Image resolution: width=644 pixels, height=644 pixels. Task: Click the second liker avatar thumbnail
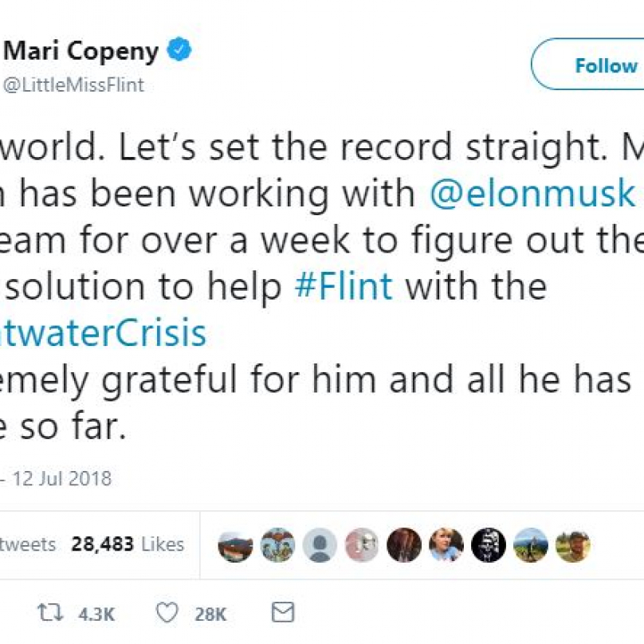point(278,545)
